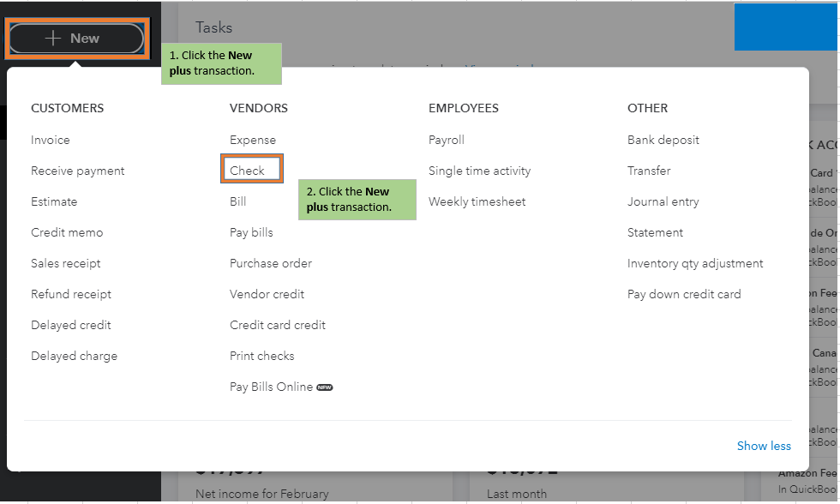
Task: Create a new Estimate
Action: 54,201
